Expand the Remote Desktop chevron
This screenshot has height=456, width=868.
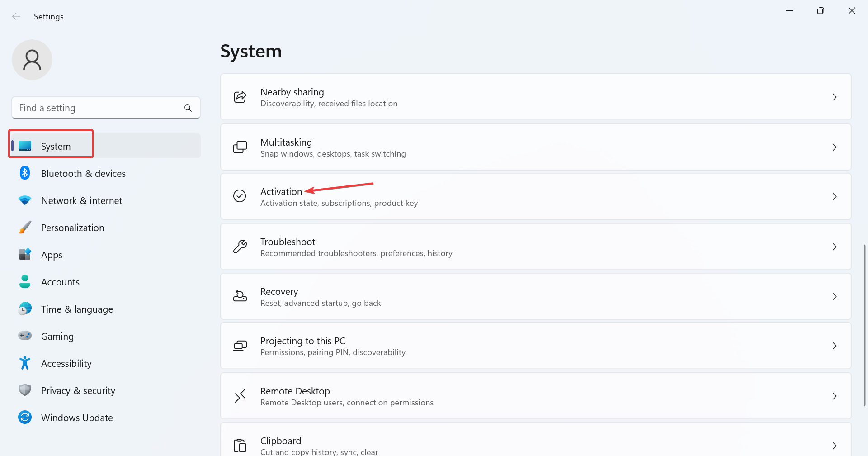tap(834, 396)
